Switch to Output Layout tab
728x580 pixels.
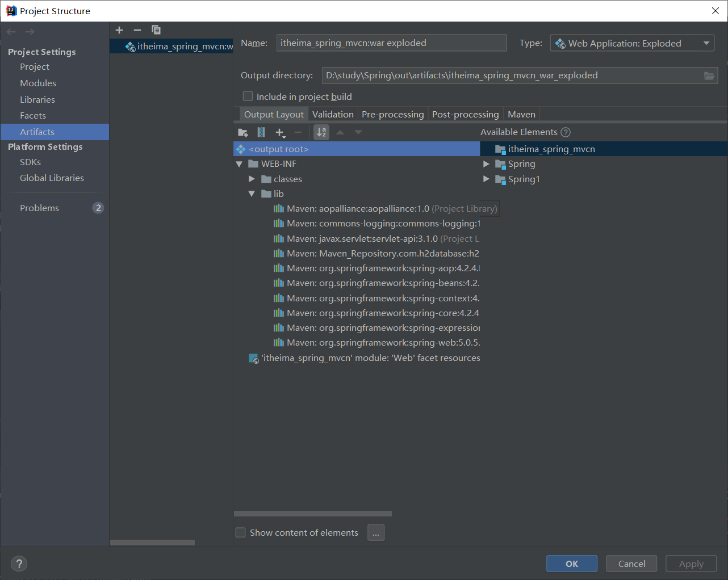274,114
